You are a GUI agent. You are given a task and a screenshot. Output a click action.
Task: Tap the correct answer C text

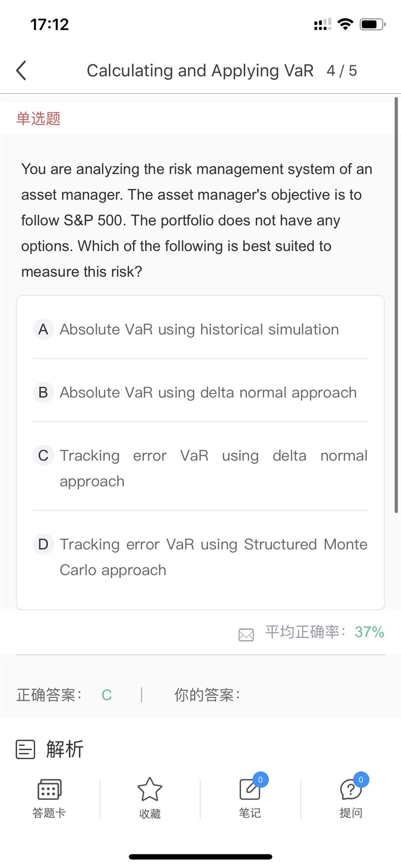tap(107, 695)
